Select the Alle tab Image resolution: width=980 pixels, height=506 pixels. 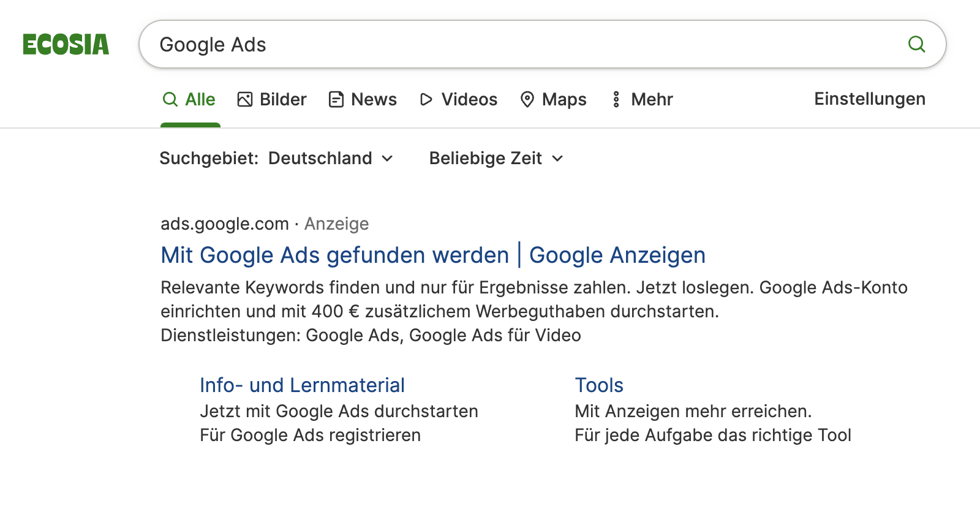pyautogui.click(x=189, y=99)
